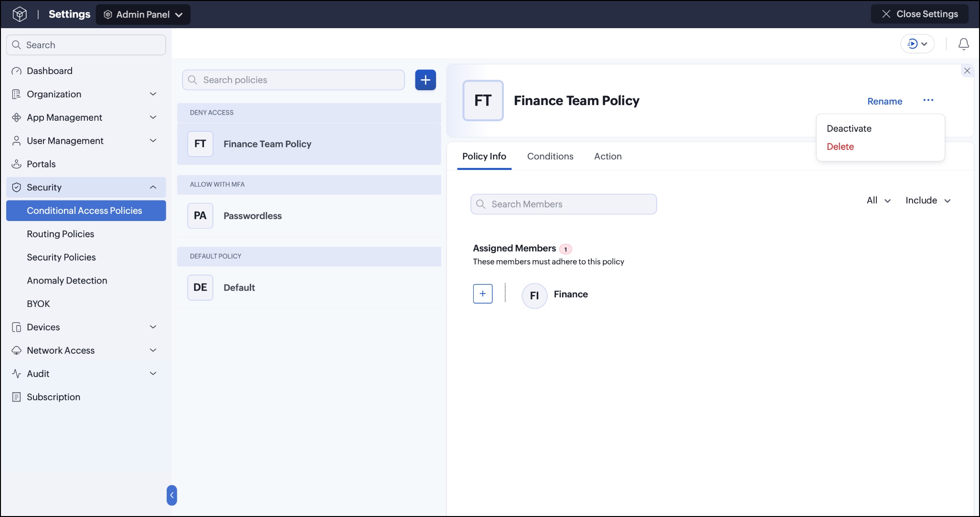980x517 pixels.
Task: Click the Network Access cloud icon
Action: 16,350
